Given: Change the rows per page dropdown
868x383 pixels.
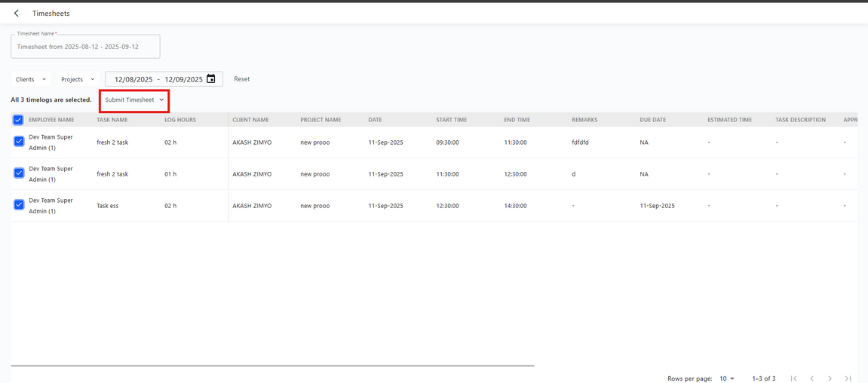Looking at the screenshot, I should [x=727, y=378].
